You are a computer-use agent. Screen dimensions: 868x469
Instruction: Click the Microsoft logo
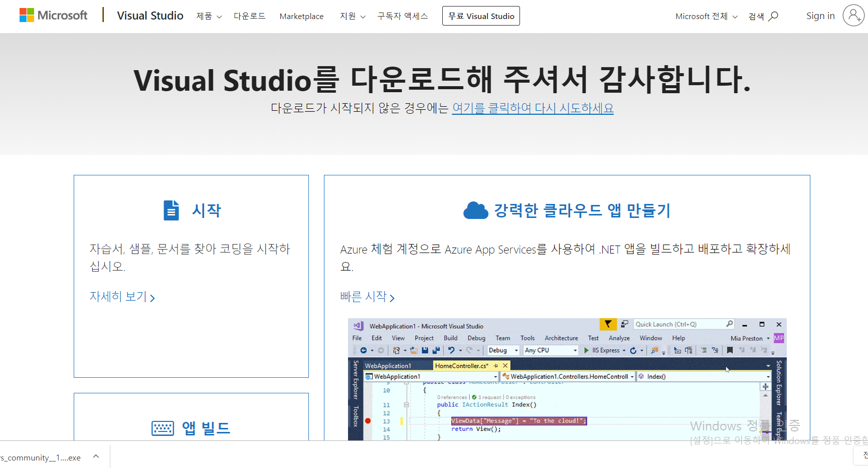(53, 16)
